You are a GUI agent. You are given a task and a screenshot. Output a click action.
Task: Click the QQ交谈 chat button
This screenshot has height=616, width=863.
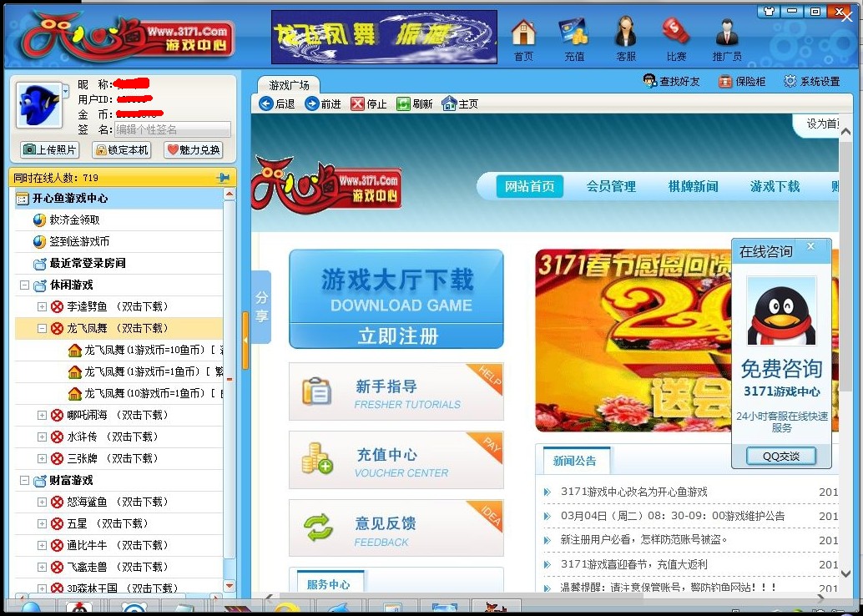point(781,456)
